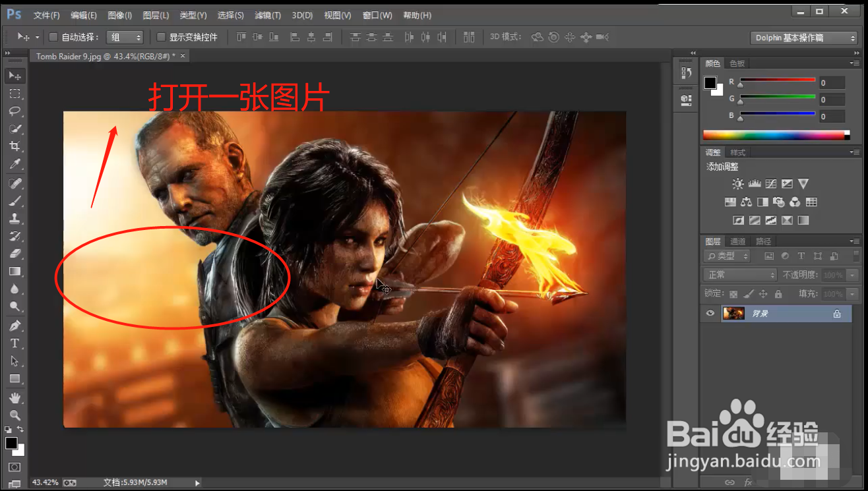Select the Move tool
868x491 pixels.
(x=15, y=76)
